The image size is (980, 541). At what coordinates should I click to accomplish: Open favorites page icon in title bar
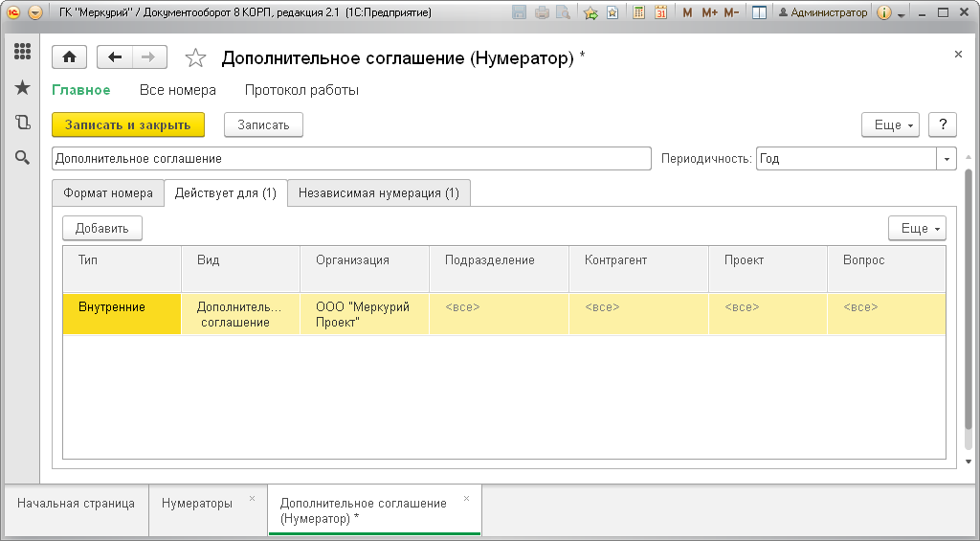pos(612,12)
